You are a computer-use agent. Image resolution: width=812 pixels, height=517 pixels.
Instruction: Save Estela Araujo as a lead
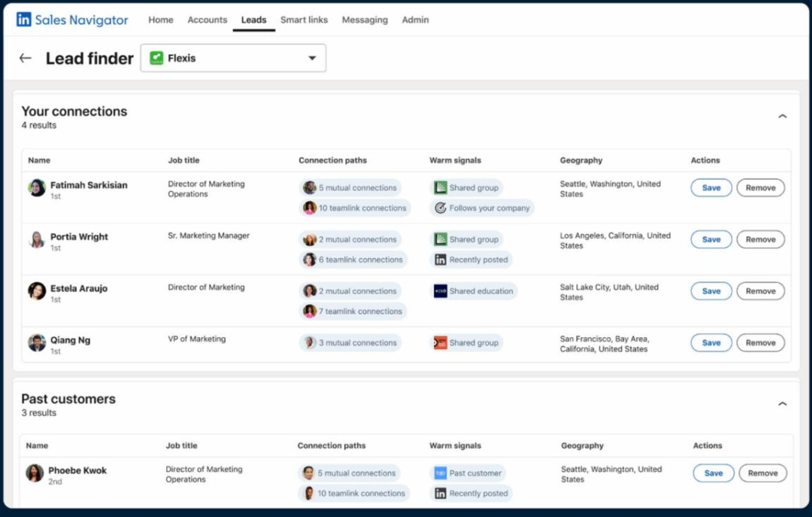pos(711,291)
